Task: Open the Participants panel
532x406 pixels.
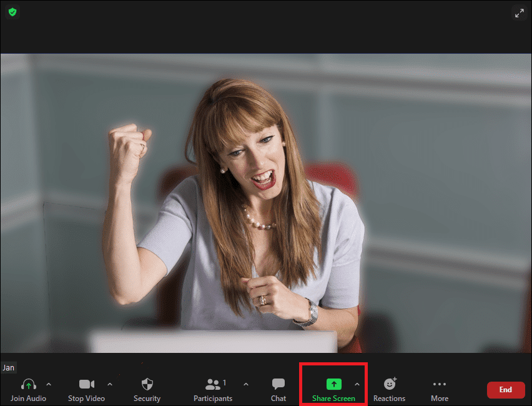Action: [213, 390]
